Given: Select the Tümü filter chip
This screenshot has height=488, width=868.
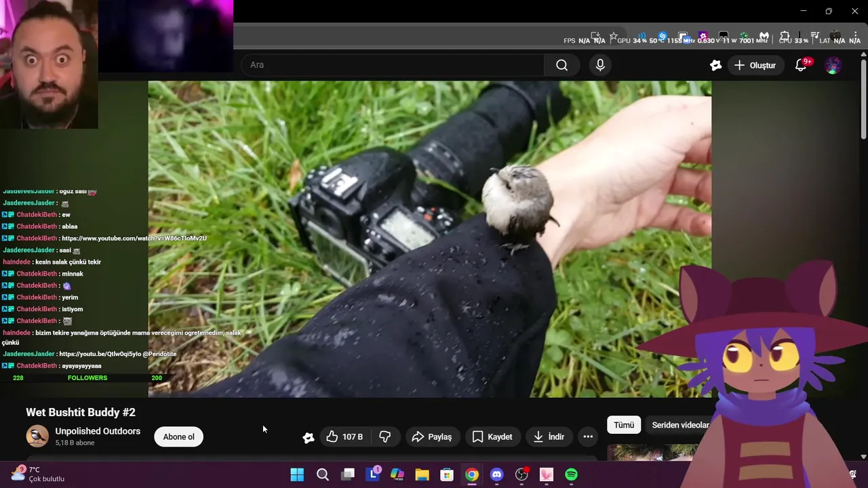Looking at the screenshot, I should click(x=624, y=425).
